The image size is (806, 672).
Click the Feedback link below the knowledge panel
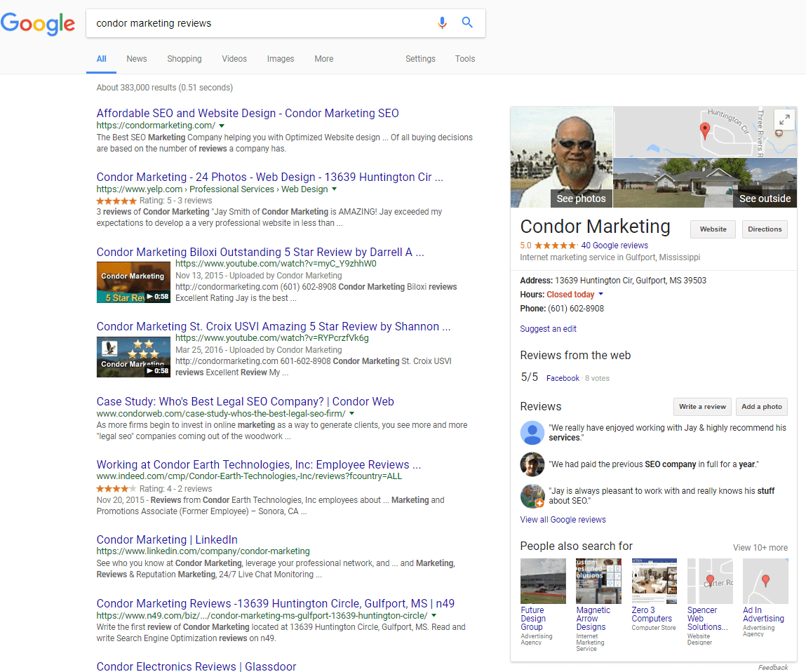point(772,667)
